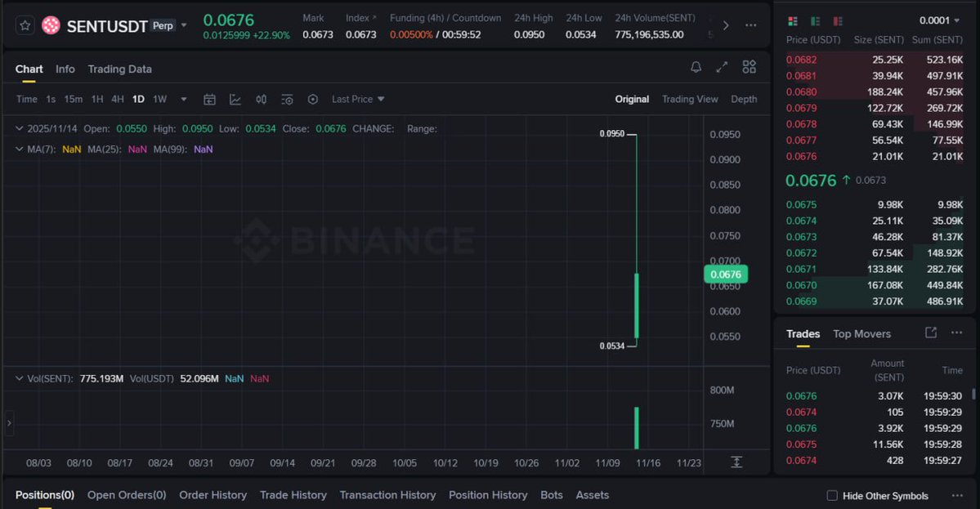The width and height of the screenshot is (980, 509).
Task: Click the Index price label link
Action: point(360,18)
